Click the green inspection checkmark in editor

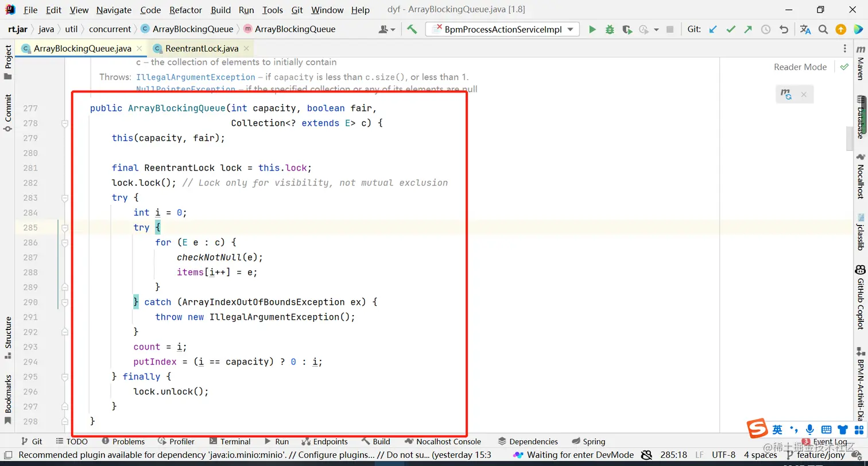point(844,67)
